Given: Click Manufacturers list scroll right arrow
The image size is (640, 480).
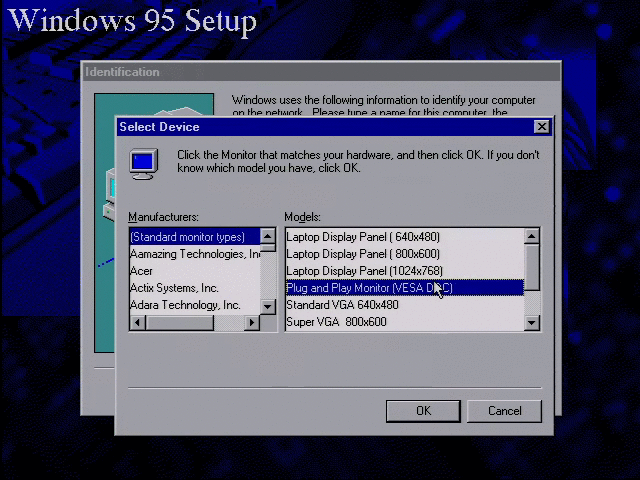Looking at the screenshot, I should [252, 322].
